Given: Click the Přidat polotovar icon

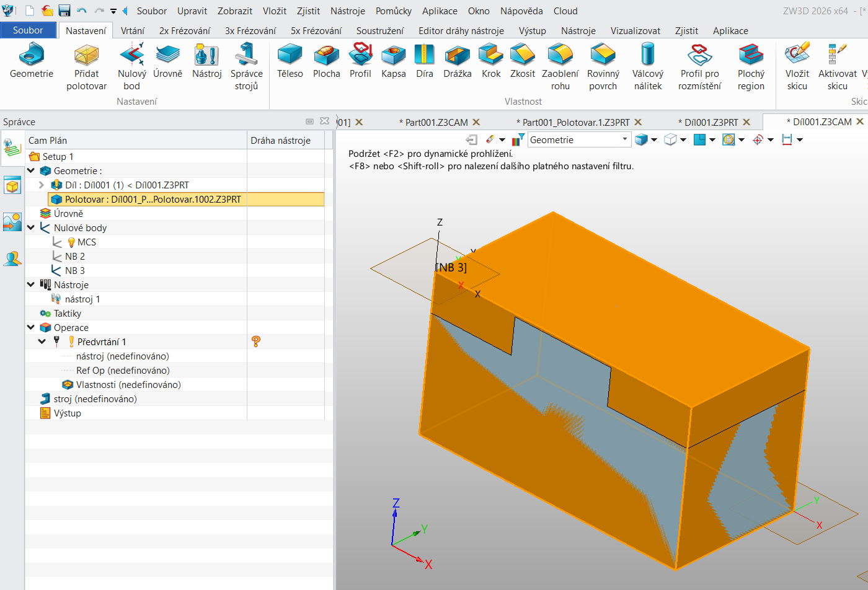Looking at the screenshot, I should click(87, 56).
